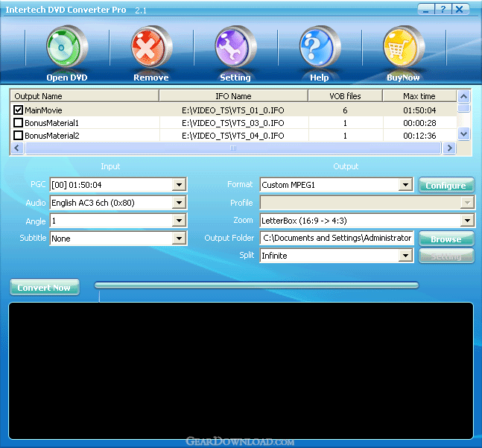482x448 pixels.
Task: Click the list scroll down arrow
Action: pyautogui.click(x=464, y=134)
